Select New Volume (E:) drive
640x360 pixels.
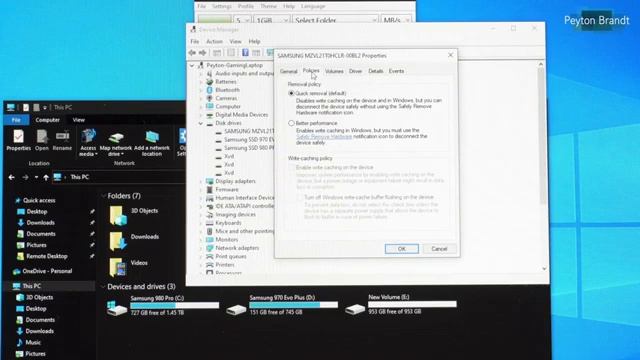[401, 304]
